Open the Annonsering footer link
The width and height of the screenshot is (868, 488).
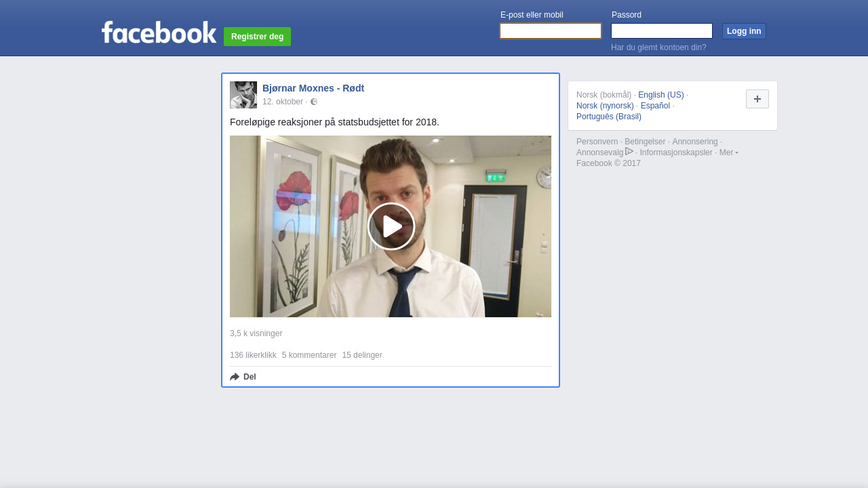tap(695, 142)
